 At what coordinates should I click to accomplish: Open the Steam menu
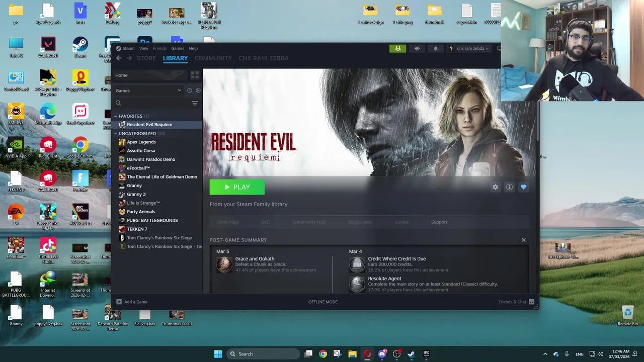128,48
